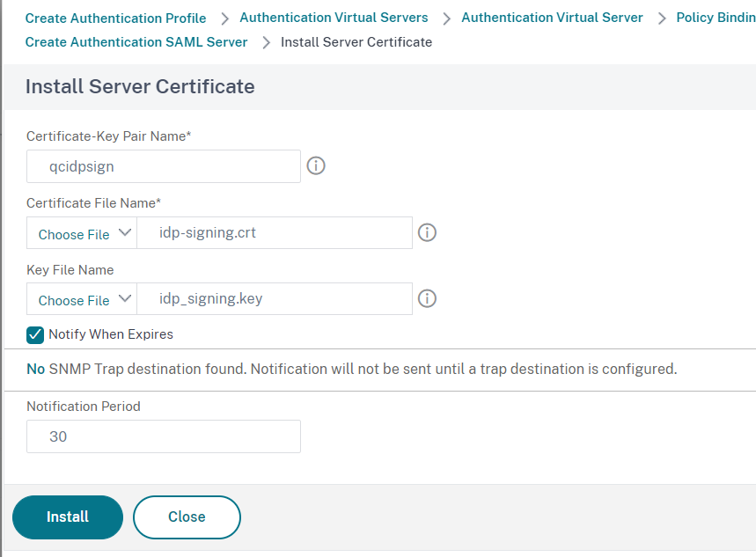Viewport: 756px width, 557px height.
Task: Open the Choose File dropdown for Key File Name
Action: coord(81,298)
